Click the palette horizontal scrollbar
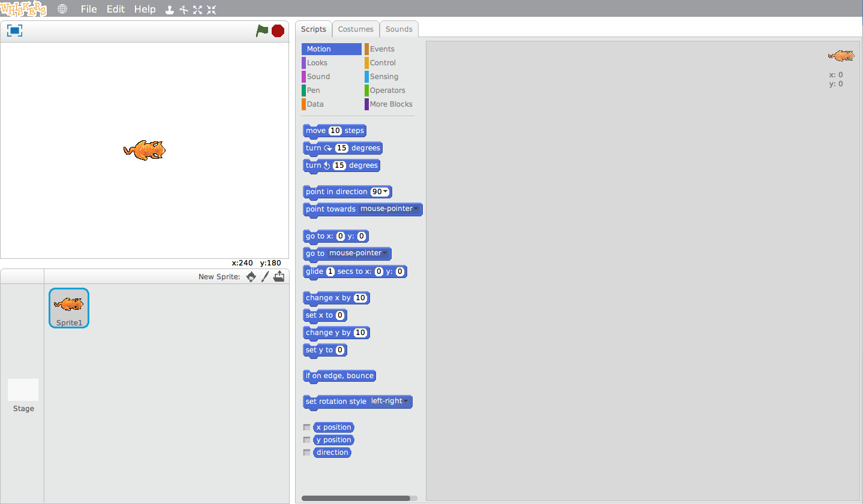This screenshot has width=863, height=504. tap(356, 498)
